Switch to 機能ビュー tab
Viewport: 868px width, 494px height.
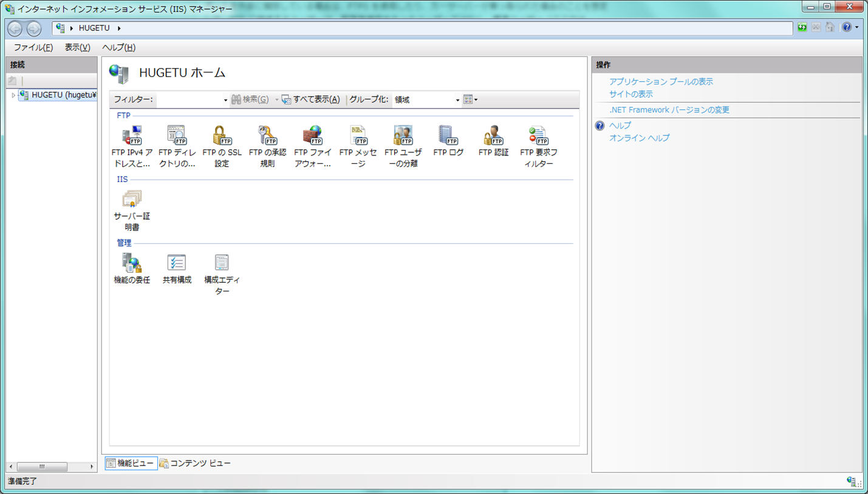click(131, 463)
